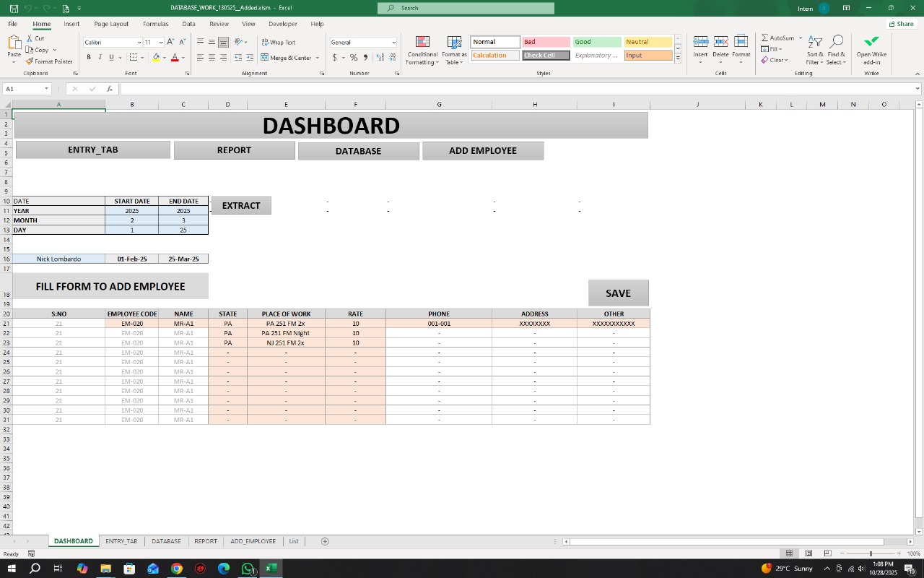The image size is (924, 578).
Task: Click the Name Box showing A1
Action: click(x=24, y=88)
